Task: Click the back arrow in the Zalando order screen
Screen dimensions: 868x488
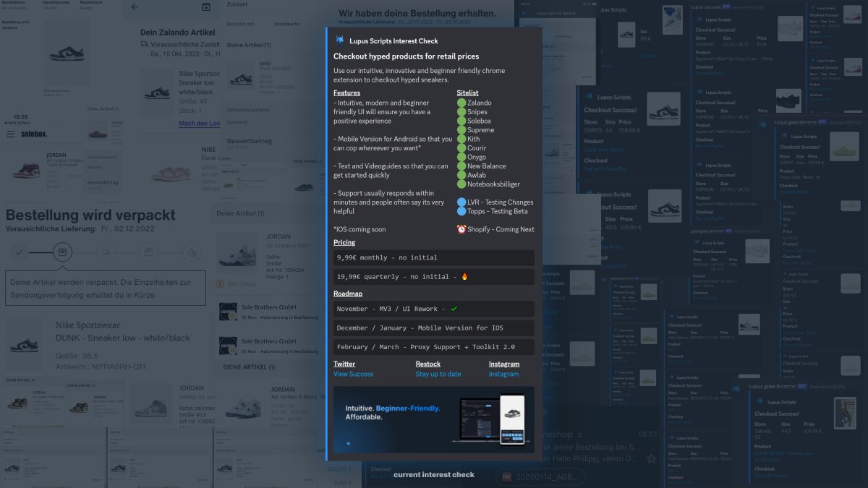Action: coord(135,7)
